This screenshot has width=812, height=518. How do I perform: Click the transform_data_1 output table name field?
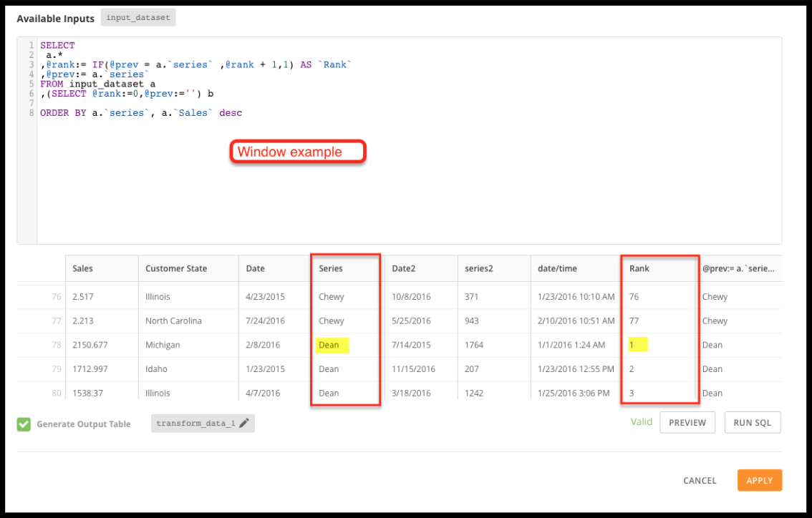[203, 424]
